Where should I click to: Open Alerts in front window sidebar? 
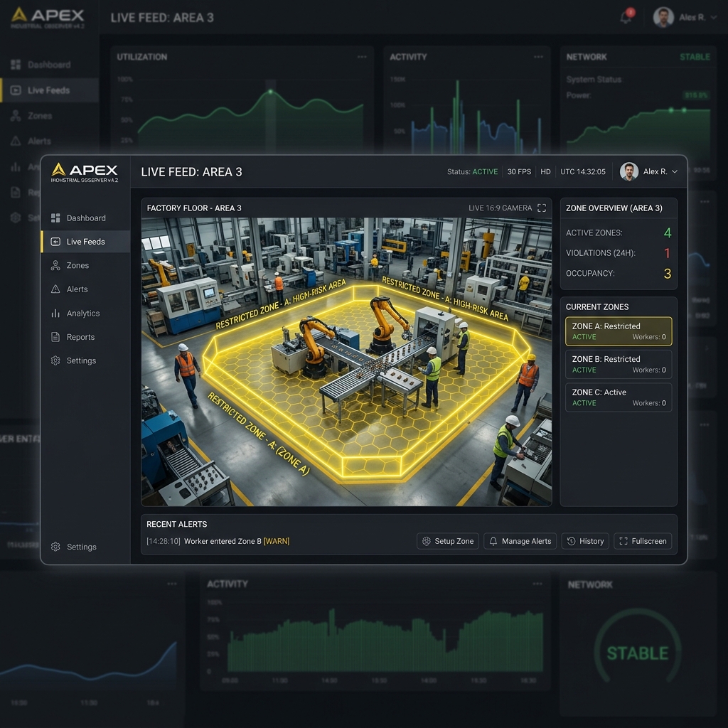(x=85, y=289)
